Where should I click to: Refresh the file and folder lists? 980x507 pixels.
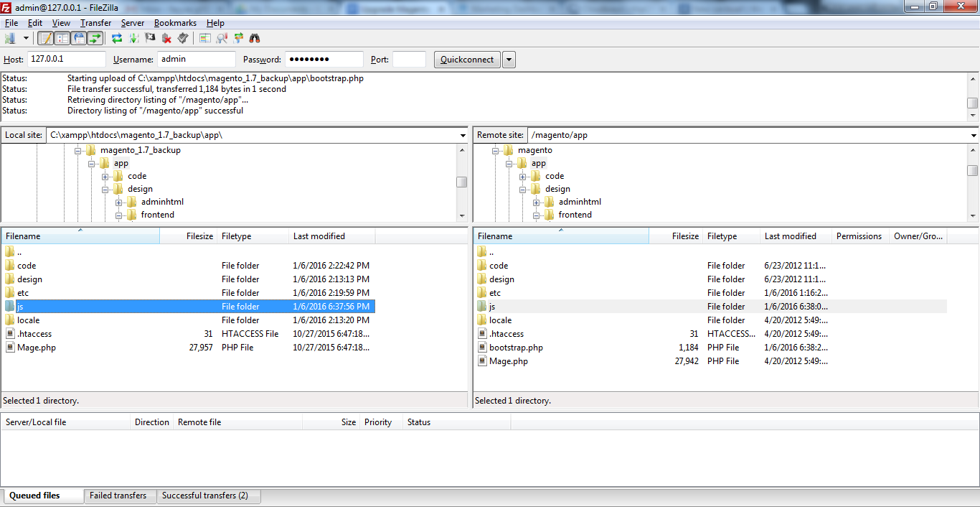click(117, 38)
